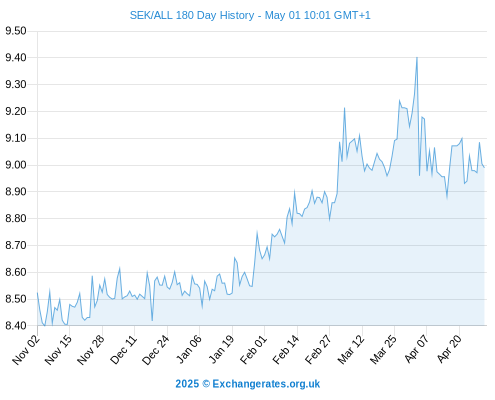Select the Jan 06 date label
Viewport: 495px width, 400px height.
(189, 349)
